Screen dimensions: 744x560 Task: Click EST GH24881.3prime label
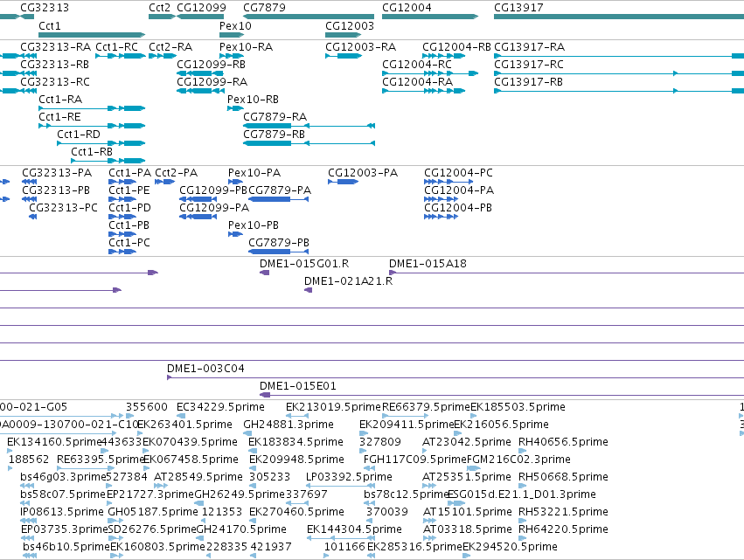tap(289, 425)
